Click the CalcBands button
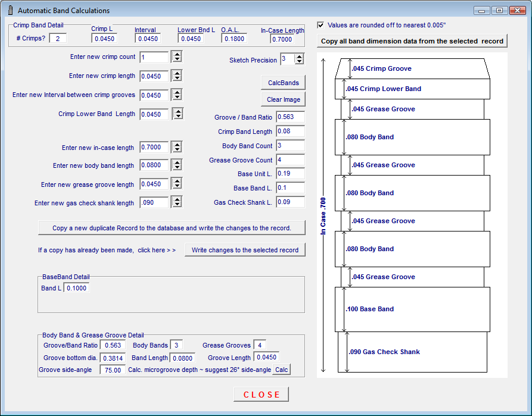 tap(284, 83)
